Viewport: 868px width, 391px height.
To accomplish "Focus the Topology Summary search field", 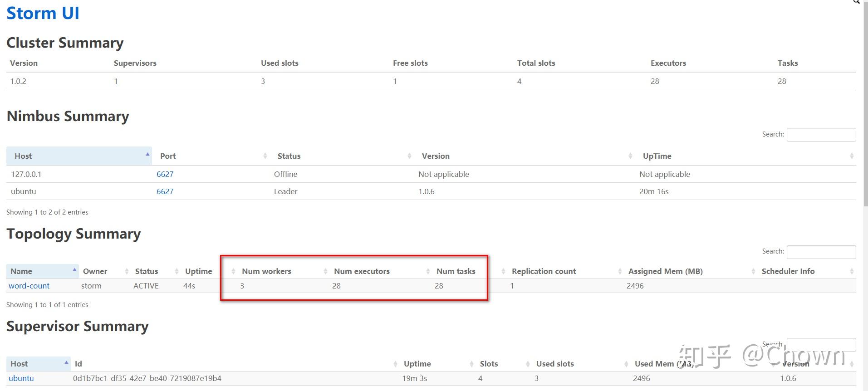I will 821,252.
